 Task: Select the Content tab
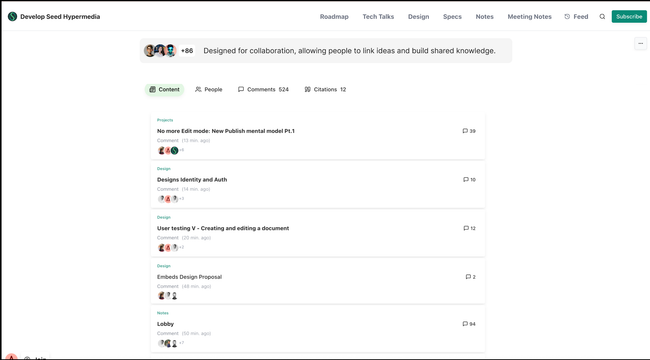(165, 89)
